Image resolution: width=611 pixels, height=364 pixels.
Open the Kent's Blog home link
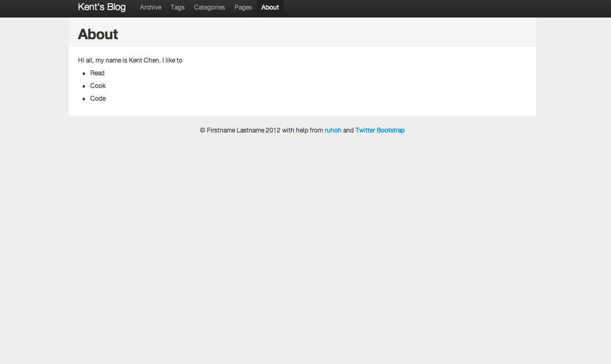pyautogui.click(x=101, y=7)
